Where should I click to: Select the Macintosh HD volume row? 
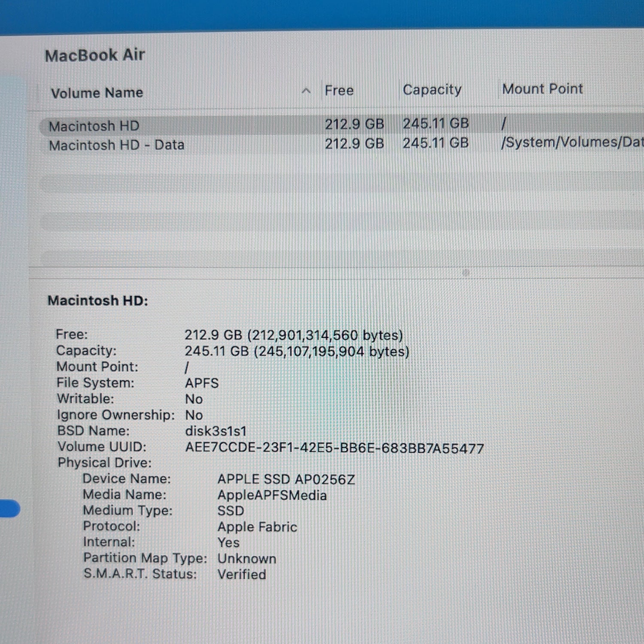341,125
